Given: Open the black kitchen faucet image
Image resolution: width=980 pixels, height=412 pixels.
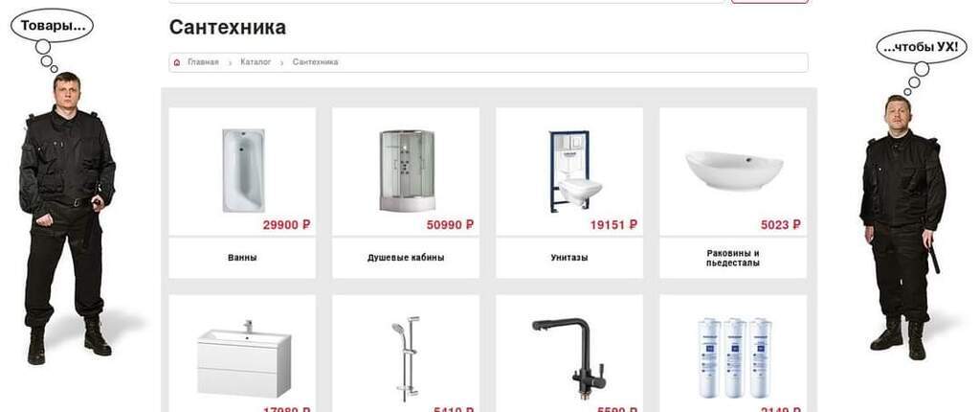Looking at the screenshot, I should [x=569, y=358].
